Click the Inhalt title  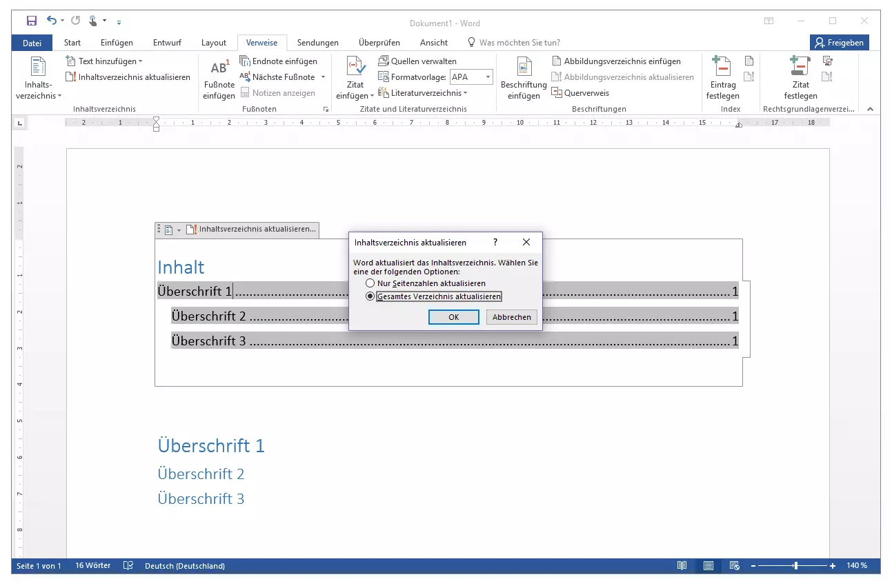(x=181, y=267)
